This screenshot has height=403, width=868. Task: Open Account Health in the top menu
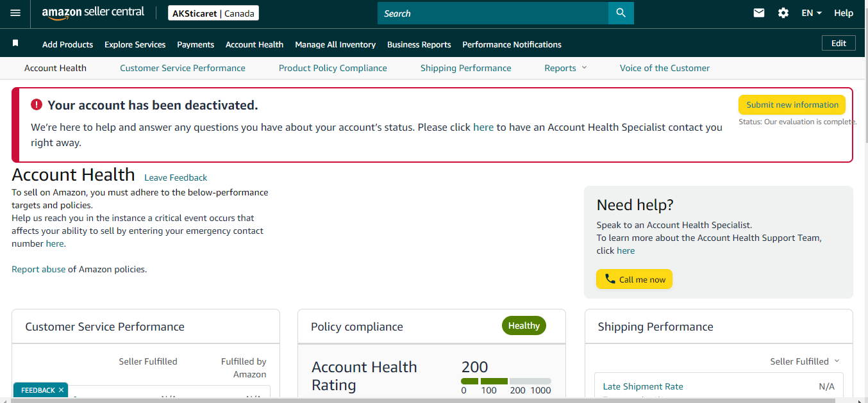255,44
